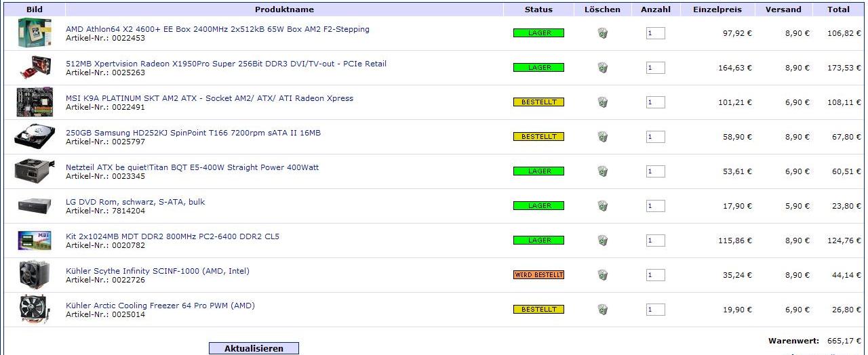The image size is (868, 355).
Task: Click trash icon for LG DVD Rom
Action: point(602,206)
